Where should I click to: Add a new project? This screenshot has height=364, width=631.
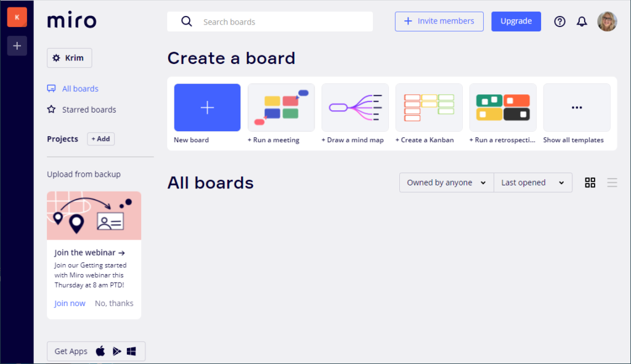coord(100,139)
